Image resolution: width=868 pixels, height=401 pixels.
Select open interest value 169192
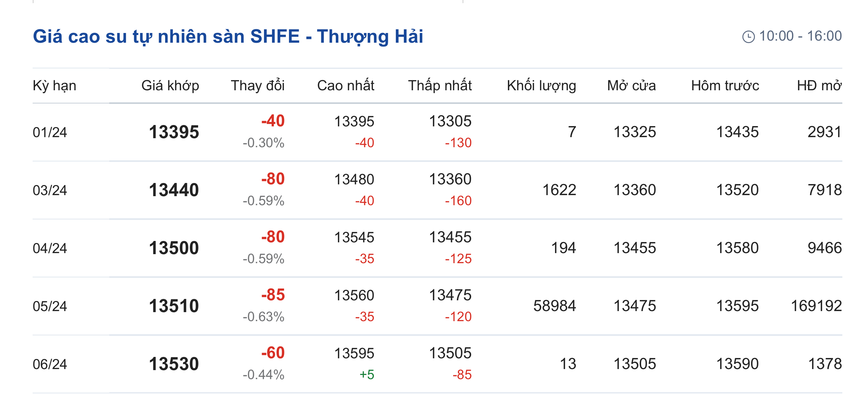pyautogui.click(x=816, y=306)
